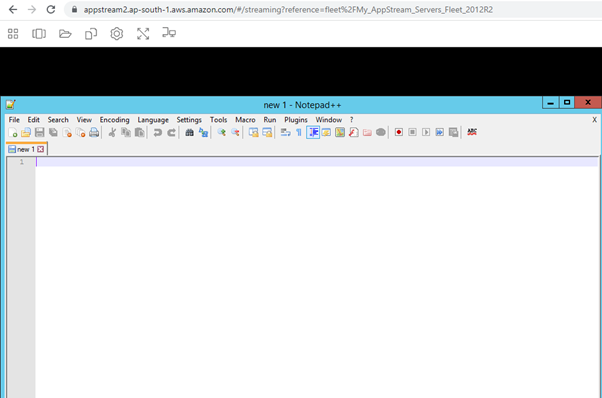The image size is (602, 398).
Task: Start macro recording with red dot icon
Action: 399,132
